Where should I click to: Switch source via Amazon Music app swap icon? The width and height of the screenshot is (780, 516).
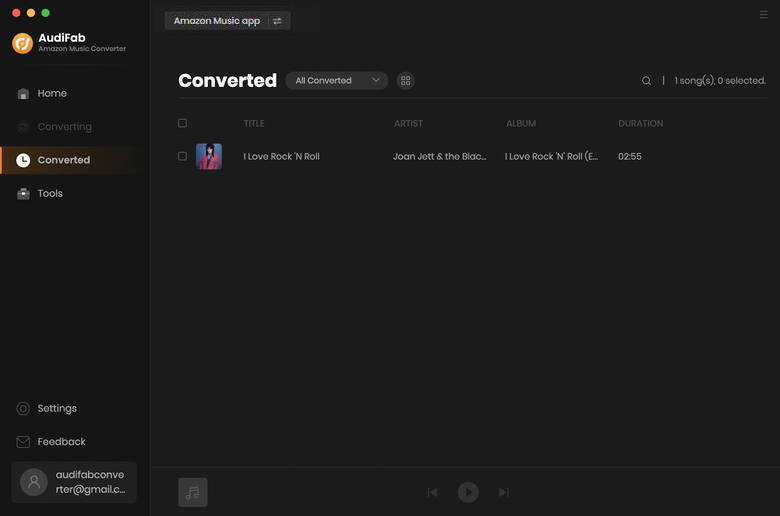click(277, 21)
